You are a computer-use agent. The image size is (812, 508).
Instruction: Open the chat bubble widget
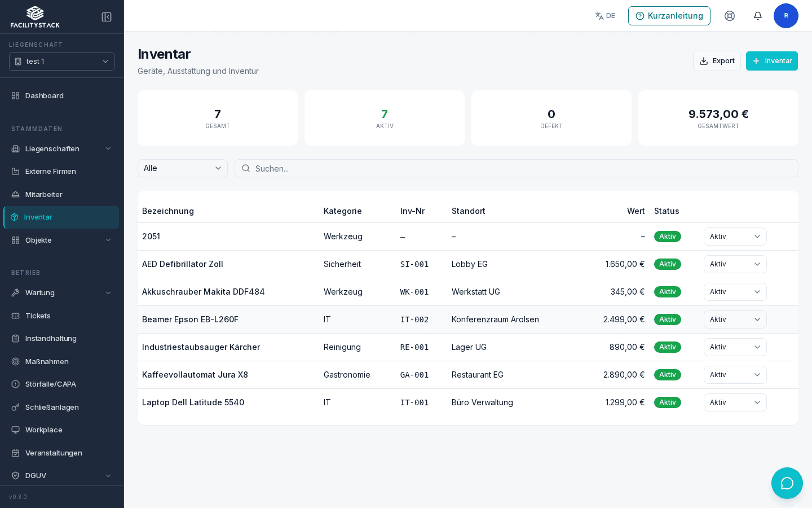(x=787, y=483)
